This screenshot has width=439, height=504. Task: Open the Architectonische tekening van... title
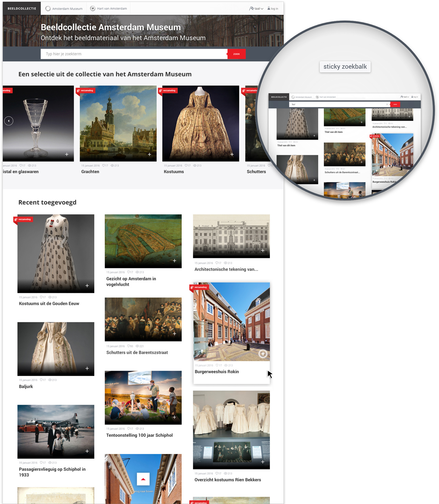click(226, 269)
